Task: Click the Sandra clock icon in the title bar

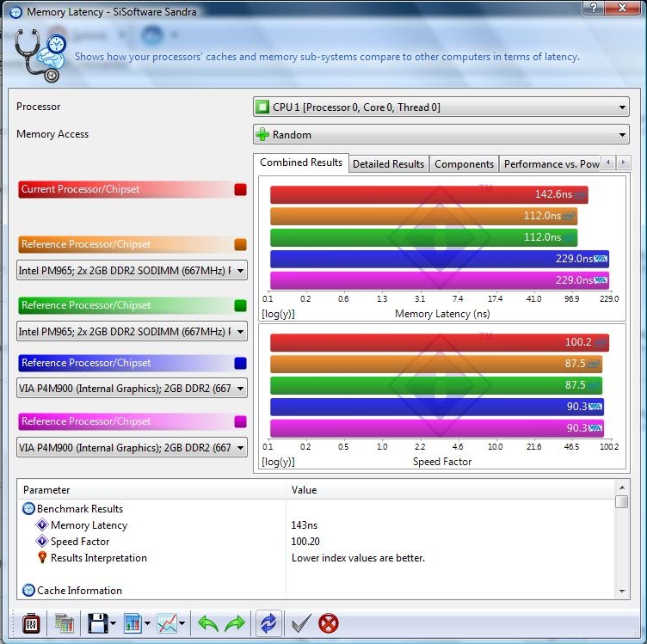Action: (15, 12)
